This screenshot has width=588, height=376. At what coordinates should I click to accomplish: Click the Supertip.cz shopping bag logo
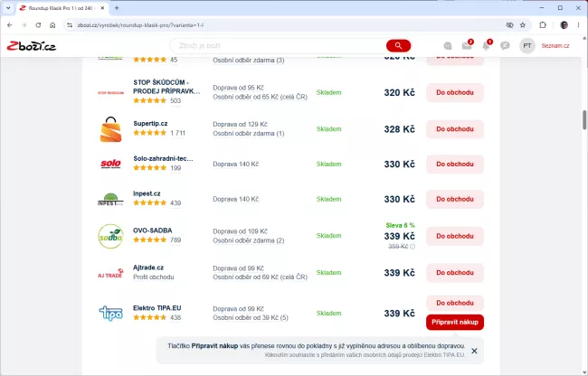tap(110, 129)
